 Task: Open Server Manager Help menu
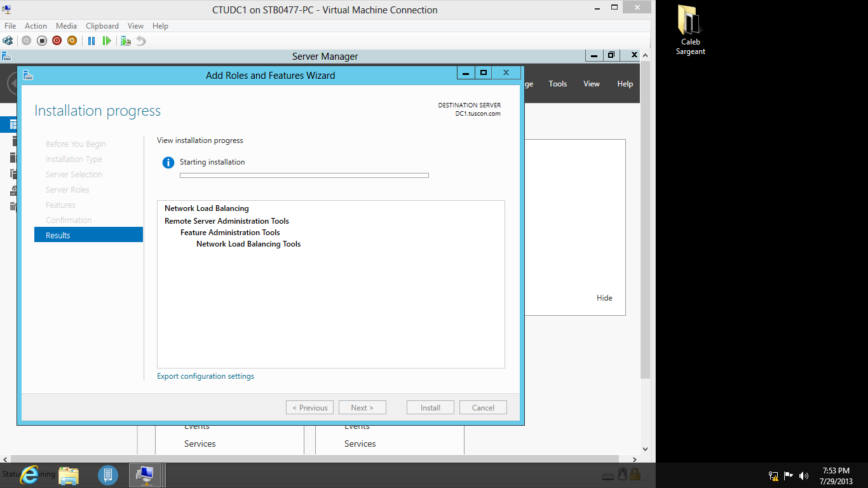625,84
